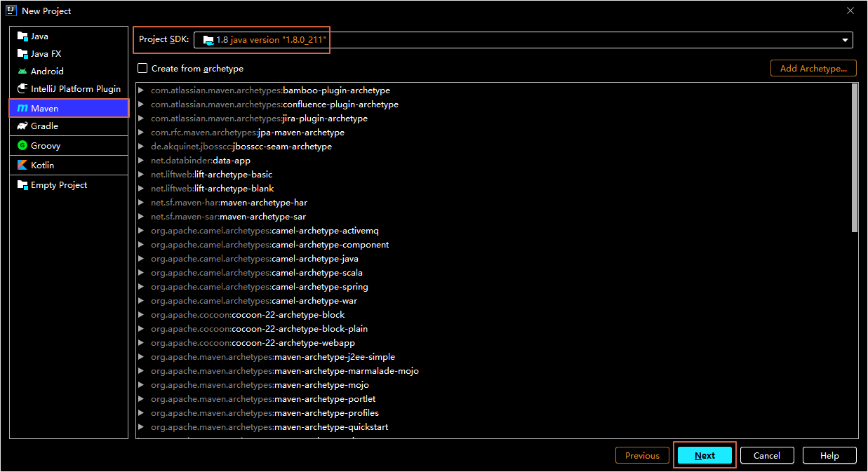The height and width of the screenshot is (472, 868).
Task: Select the Empty Project folder icon
Action: tap(22, 185)
